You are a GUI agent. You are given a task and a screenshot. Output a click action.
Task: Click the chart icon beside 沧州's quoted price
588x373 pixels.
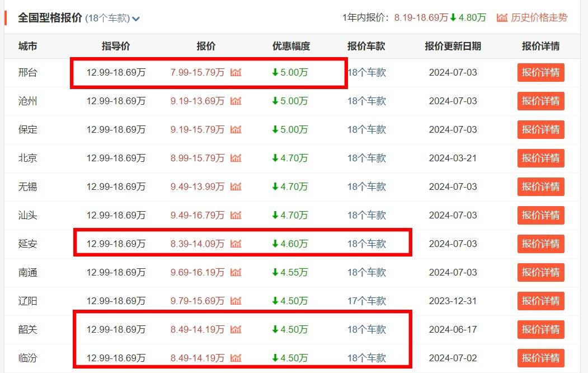point(236,101)
